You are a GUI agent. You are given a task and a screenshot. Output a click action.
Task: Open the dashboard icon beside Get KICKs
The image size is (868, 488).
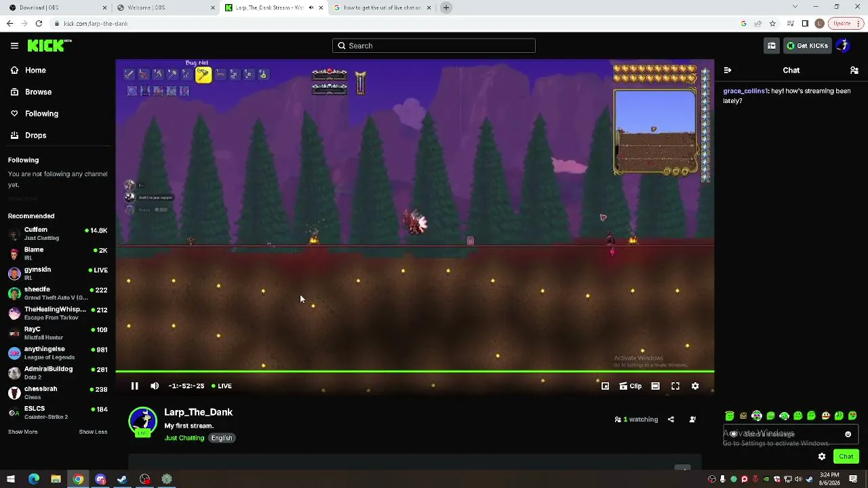pos(772,45)
